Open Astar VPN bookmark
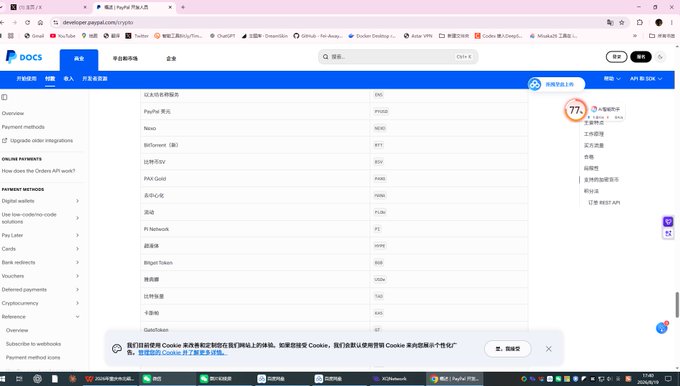The image size is (680, 386). point(418,36)
